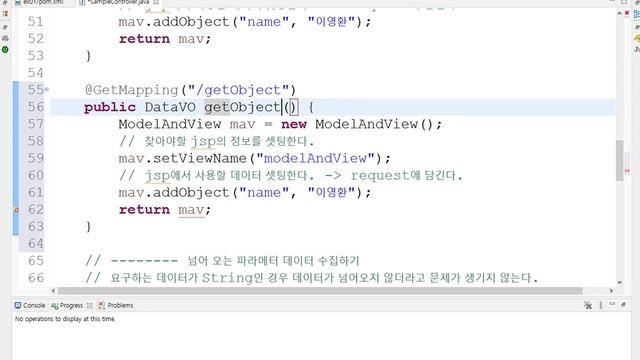Open the pom.xml editor tab
This screenshot has height=360, width=640.
coord(40,2)
